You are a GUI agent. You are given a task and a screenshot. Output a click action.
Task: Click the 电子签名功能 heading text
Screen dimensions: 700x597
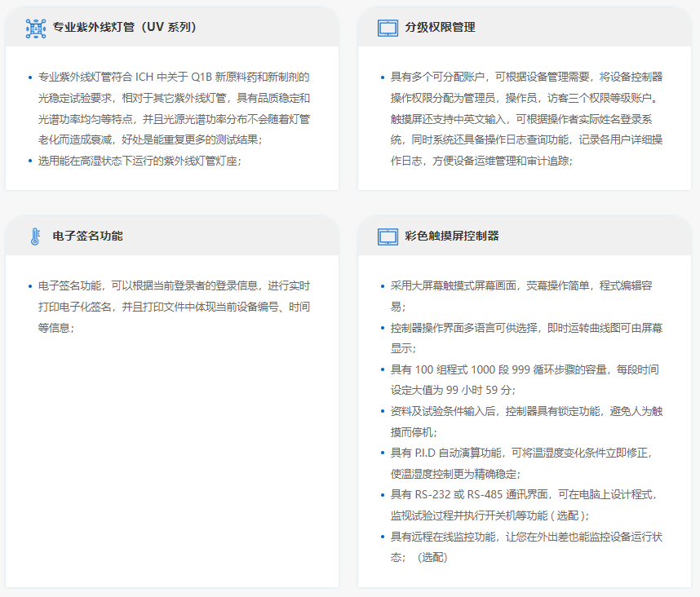87,236
